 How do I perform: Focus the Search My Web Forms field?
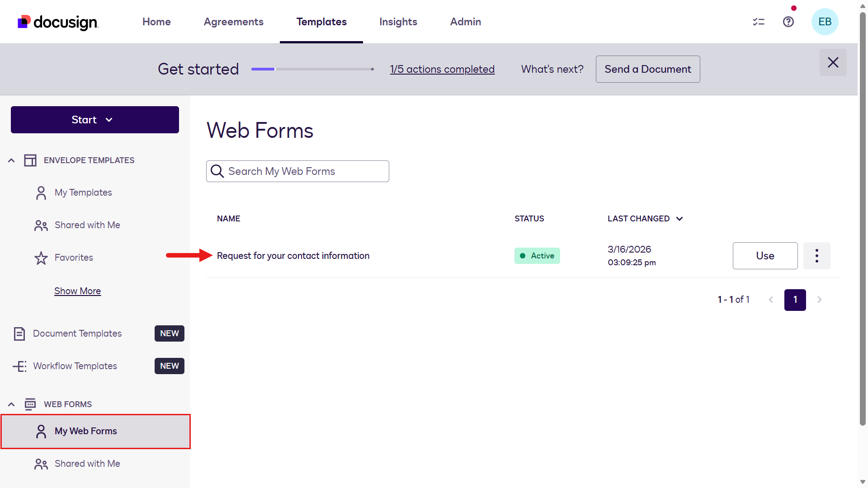click(x=297, y=171)
